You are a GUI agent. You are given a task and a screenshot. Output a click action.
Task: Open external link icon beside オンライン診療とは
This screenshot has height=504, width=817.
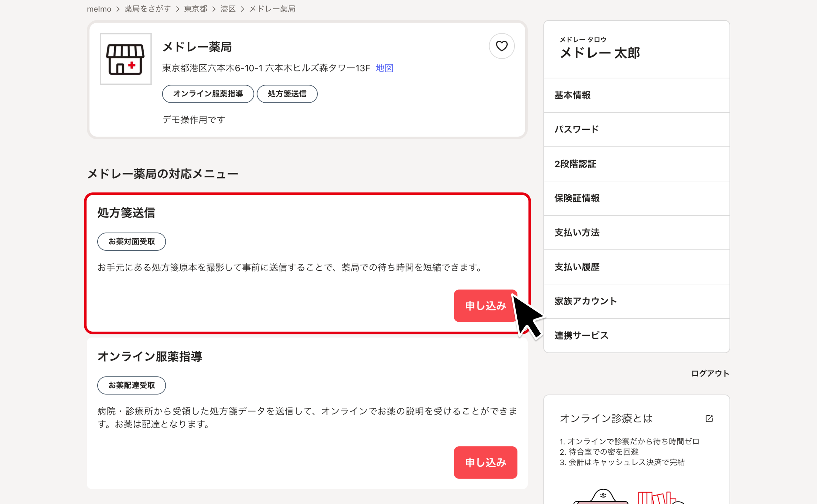tap(709, 418)
